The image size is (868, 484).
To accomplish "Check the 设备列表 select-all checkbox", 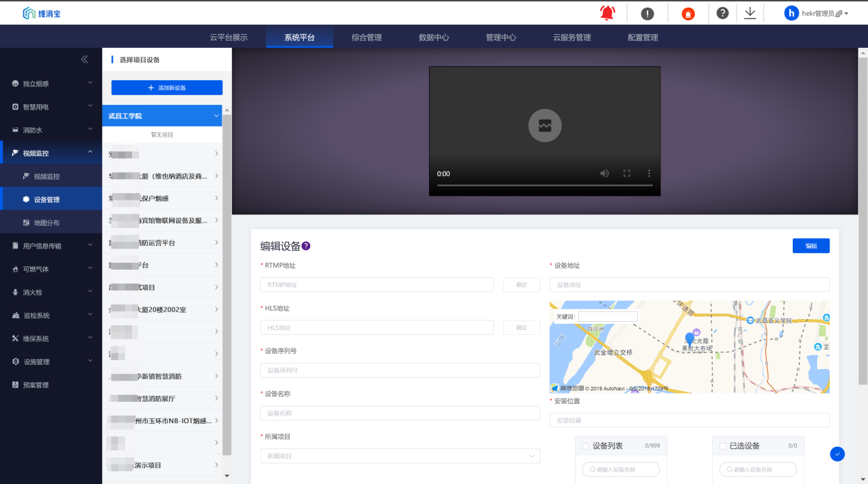I will (585, 446).
